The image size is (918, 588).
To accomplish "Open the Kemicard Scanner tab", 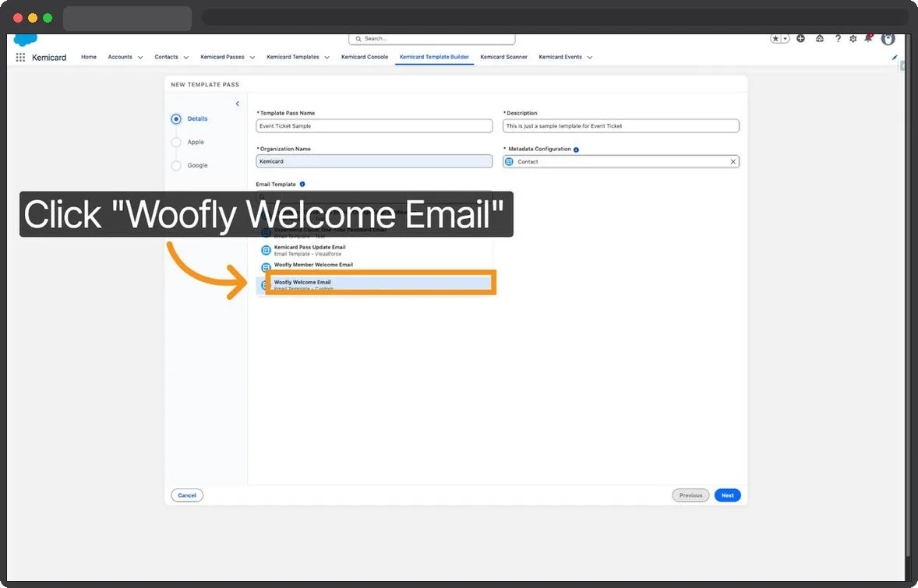I will pos(503,57).
